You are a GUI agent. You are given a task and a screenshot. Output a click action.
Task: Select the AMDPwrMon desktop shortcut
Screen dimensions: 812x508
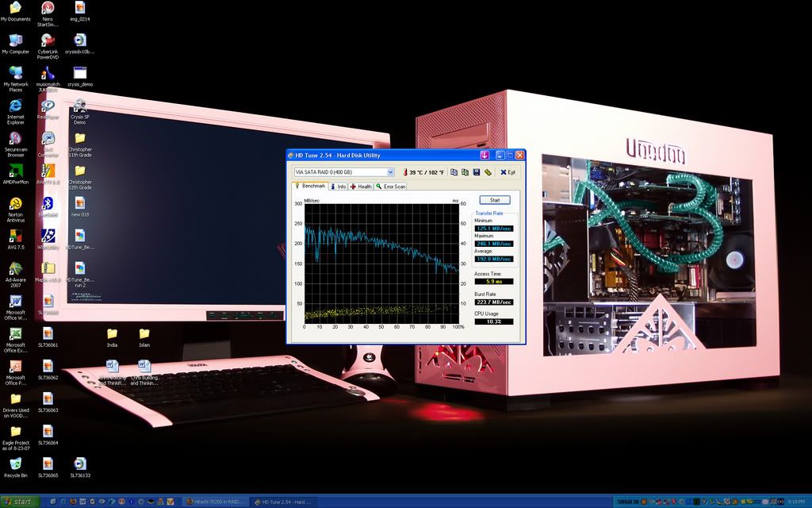click(16, 175)
